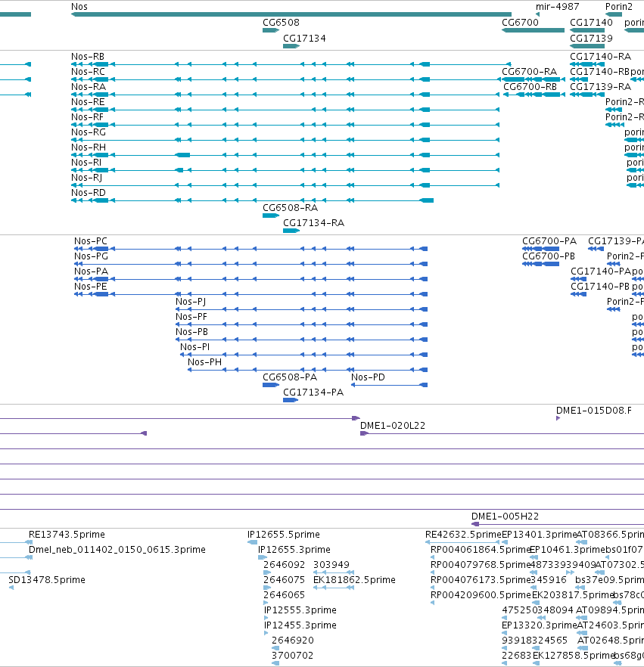The height and width of the screenshot is (667, 644).
Task: Select the 2646075 feature label
Action: click(285, 580)
